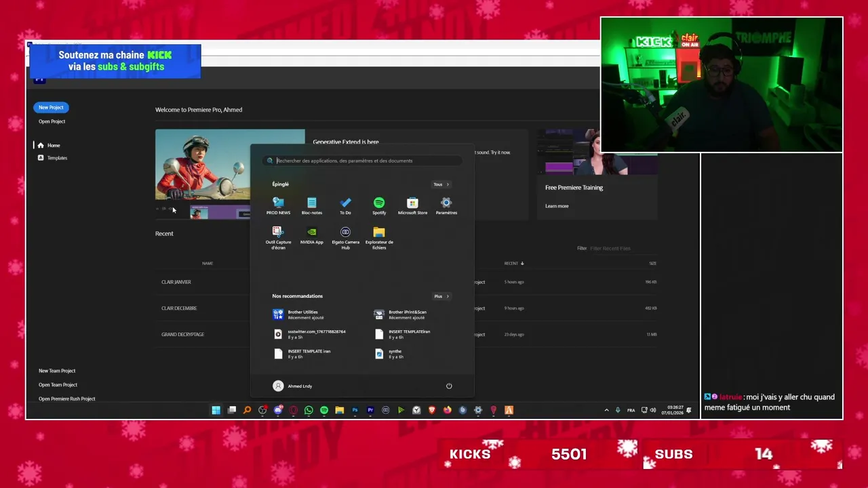Open synthe recommended file
This screenshot has height=488, width=868.
[x=389, y=354]
